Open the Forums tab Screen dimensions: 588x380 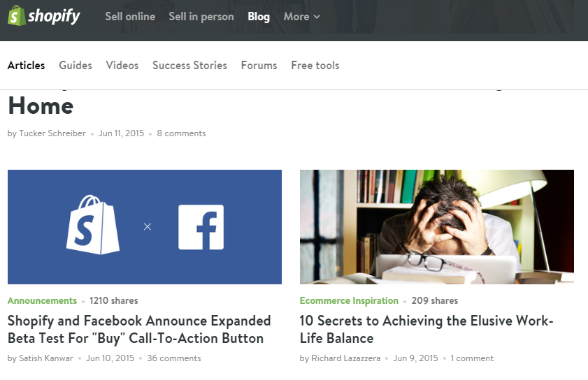click(x=259, y=65)
